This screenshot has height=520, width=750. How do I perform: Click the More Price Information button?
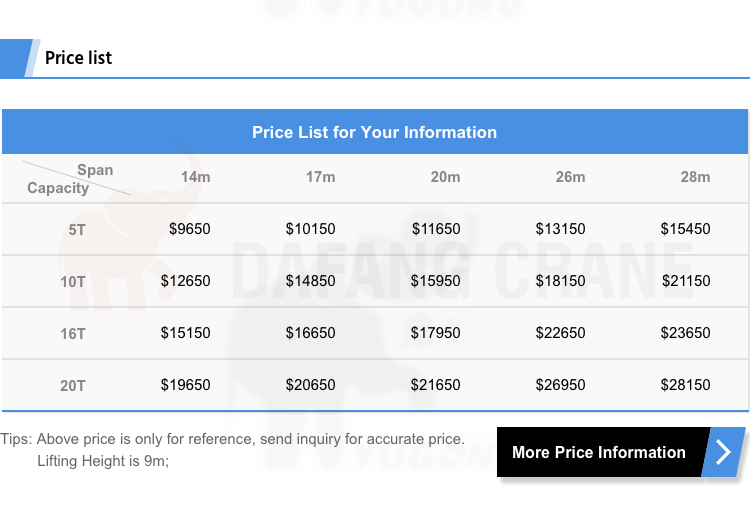[x=621, y=452]
